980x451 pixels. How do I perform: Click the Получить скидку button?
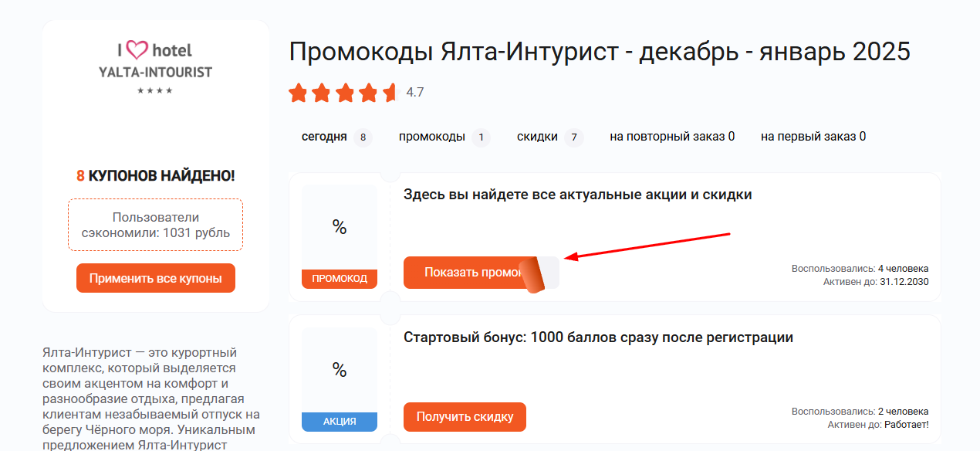pos(464,416)
